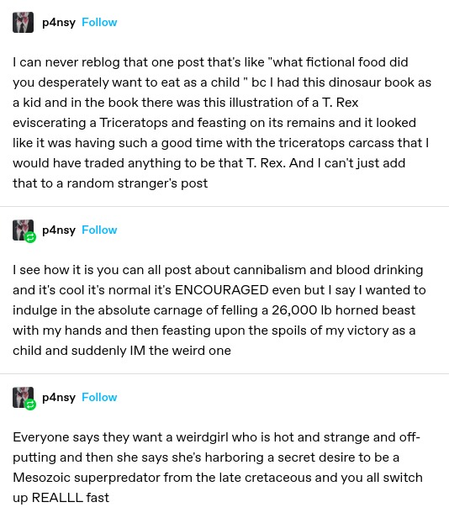Click the divider above the third post
Image resolution: width=449 pixels, height=513 pixels.
pos(224,374)
